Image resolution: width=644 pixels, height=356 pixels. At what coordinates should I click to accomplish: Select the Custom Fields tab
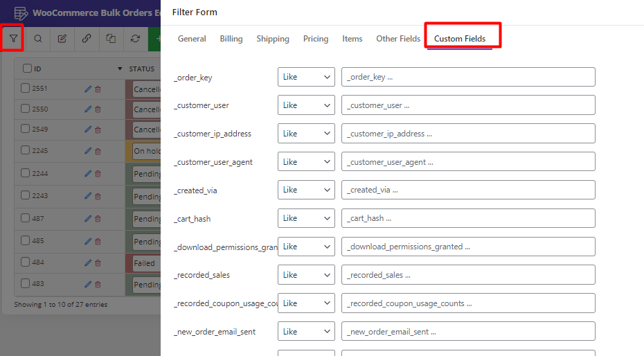click(x=460, y=39)
